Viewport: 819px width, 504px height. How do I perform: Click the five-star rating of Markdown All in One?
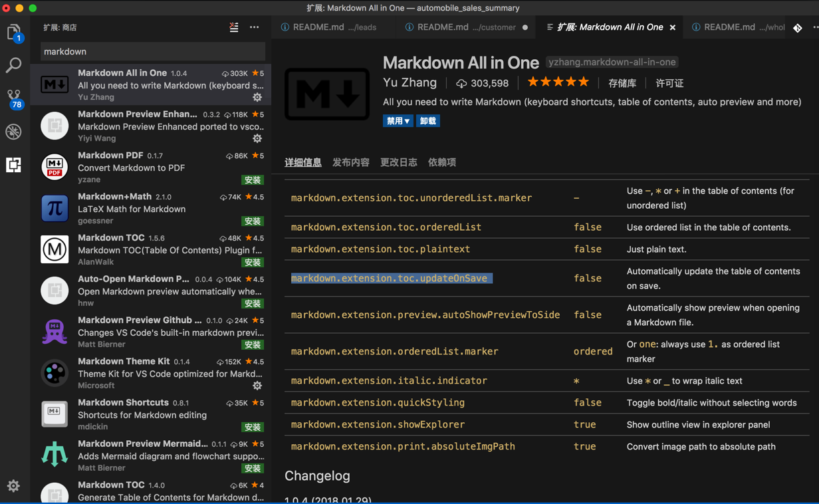pos(558,82)
